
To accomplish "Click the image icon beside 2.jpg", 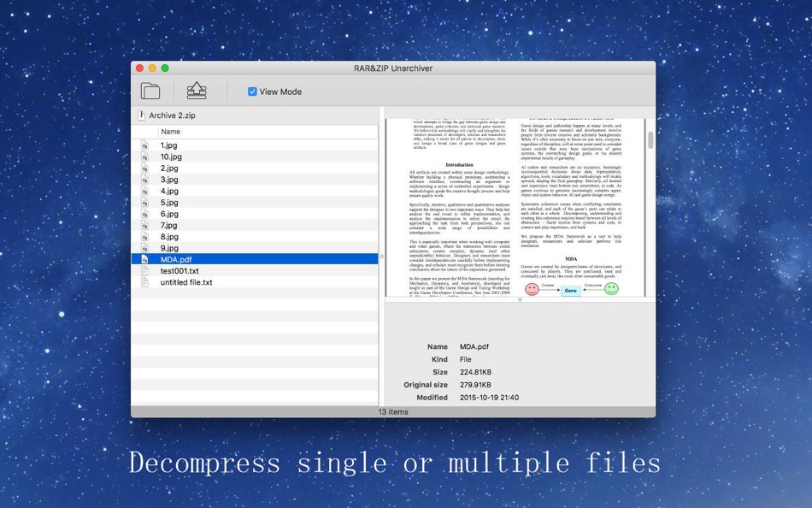I will tap(145, 168).
